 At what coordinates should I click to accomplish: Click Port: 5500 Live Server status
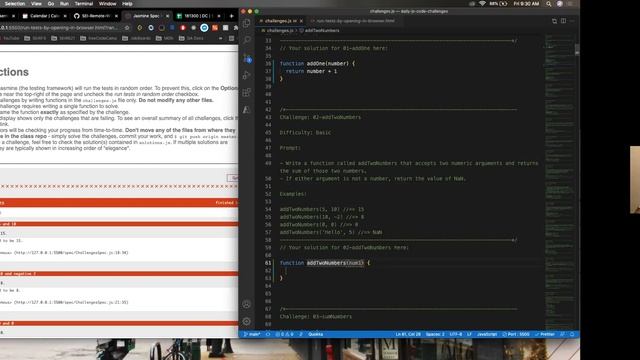[516, 334]
